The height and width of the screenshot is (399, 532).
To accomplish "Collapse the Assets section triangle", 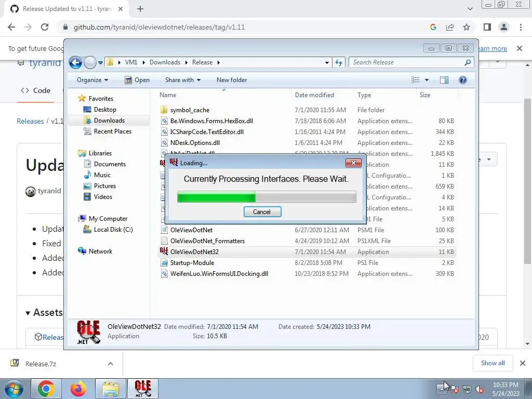I will click(28, 313).
